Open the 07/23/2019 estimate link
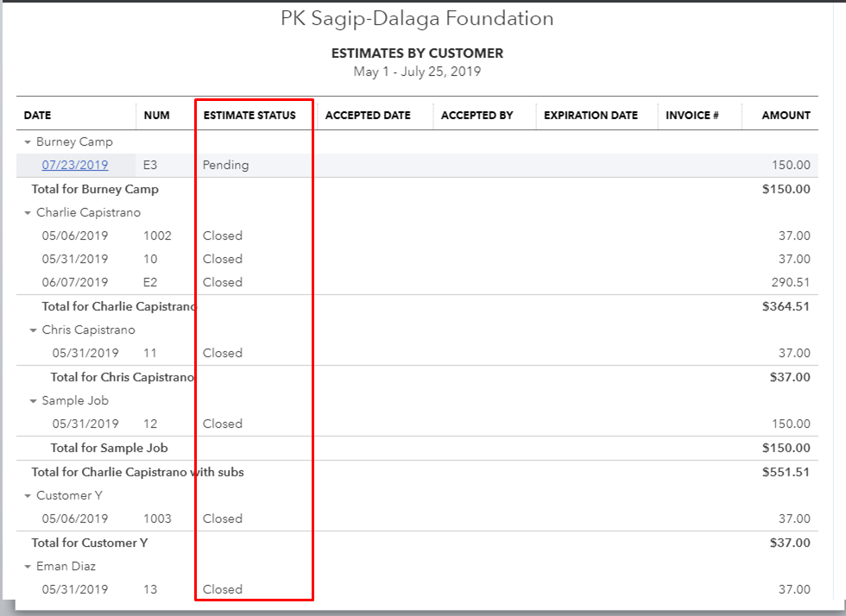Image resolution: width=846 pixels, height=616 pixels. point(75,165)
